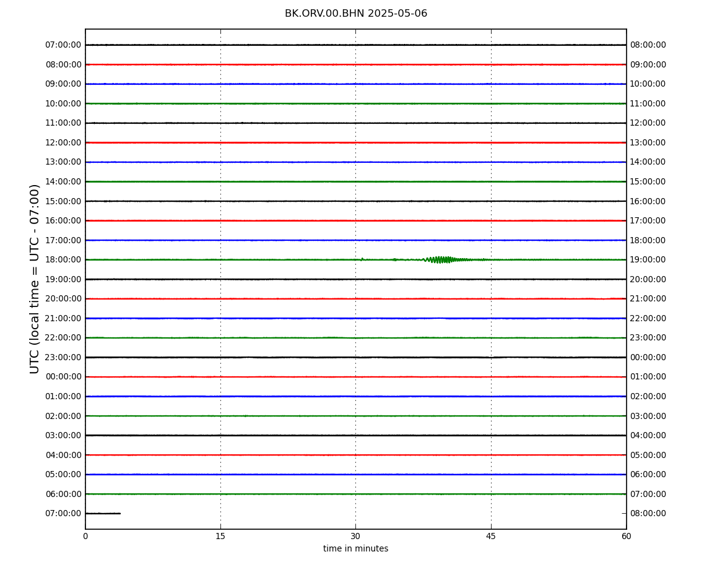Click the small first-arrival spike on the green 18:00:00 trace
Screen dimensions: 712x588
point(362,259)
